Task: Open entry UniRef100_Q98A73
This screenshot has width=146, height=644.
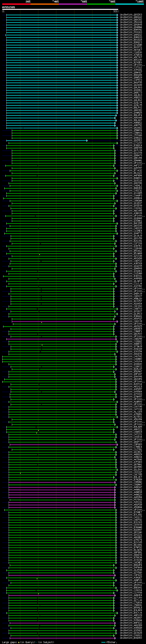Action: pos(131,156)
